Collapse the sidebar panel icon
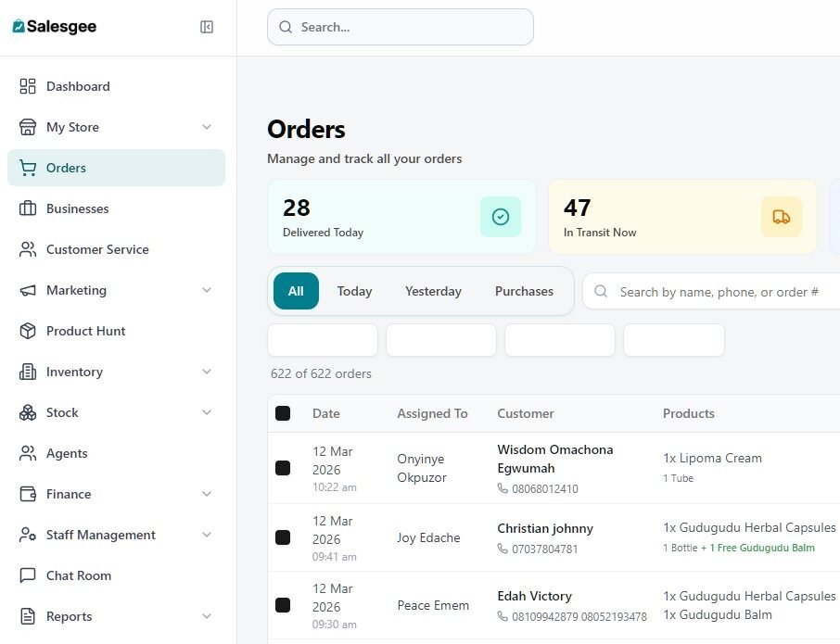The height and width of the screenshot is (644, 840). click(x=207, y=27)
